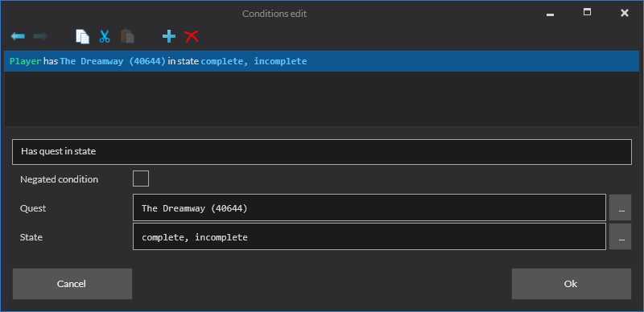This screenshot has width=644, height=312.
Task: Minimize the Conditions edit window
Action: 550,14
